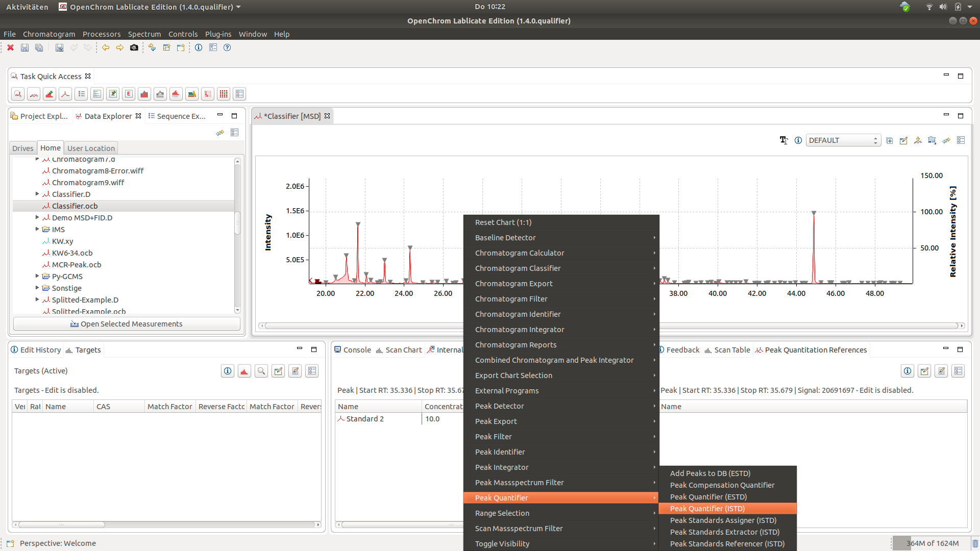This screenshot has height=551, width=980.
Task: Open the Chromatogram menu in menu bar
Action: (49, 34)
